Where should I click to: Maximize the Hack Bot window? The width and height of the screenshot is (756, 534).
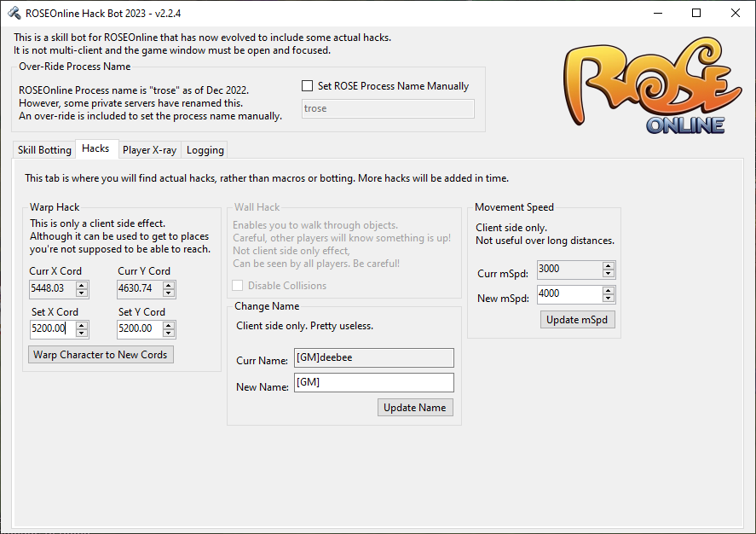[x=696, y=13]
